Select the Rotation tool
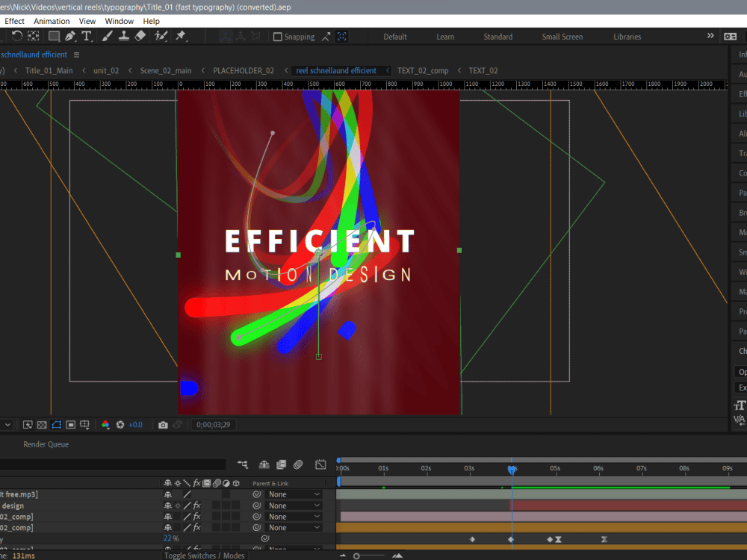The image size is (747, 560). point(16,36)
